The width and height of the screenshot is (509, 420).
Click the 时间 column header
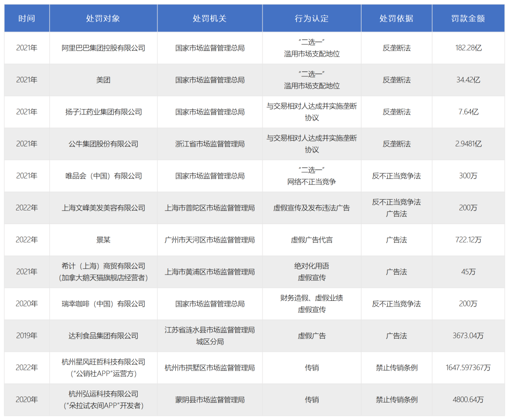(26, 18)
